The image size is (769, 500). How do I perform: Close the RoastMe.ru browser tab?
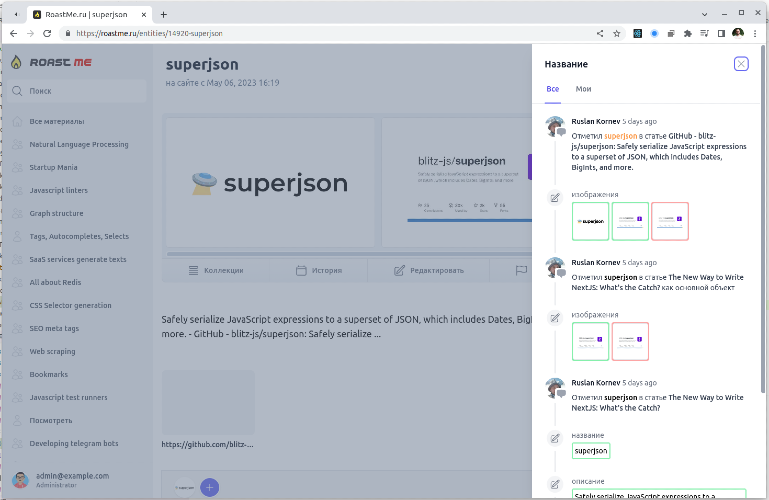pyautogui.click(x=144, y=15)
